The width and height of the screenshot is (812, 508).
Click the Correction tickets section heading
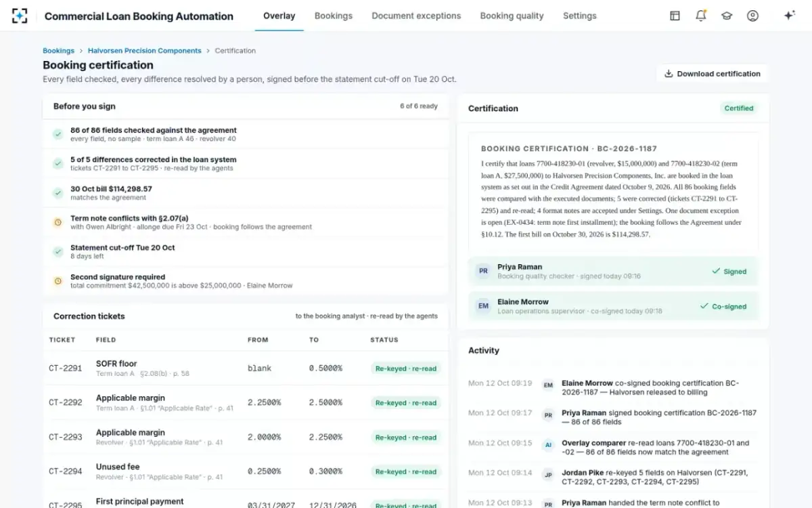(x=89, y=316)
